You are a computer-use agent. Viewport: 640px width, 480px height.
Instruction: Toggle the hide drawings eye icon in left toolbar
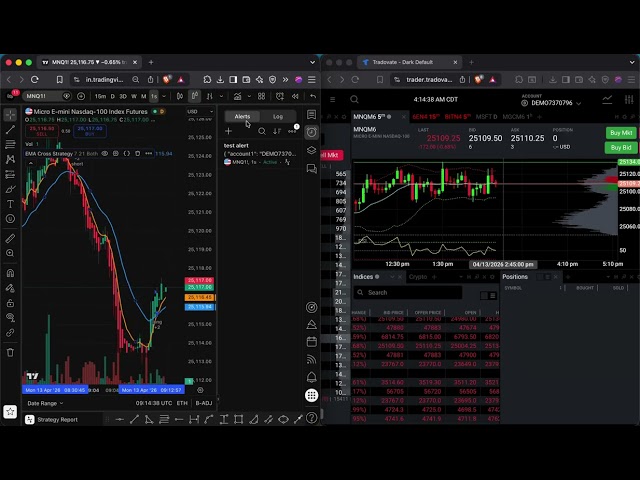click(x=10, y=318)
